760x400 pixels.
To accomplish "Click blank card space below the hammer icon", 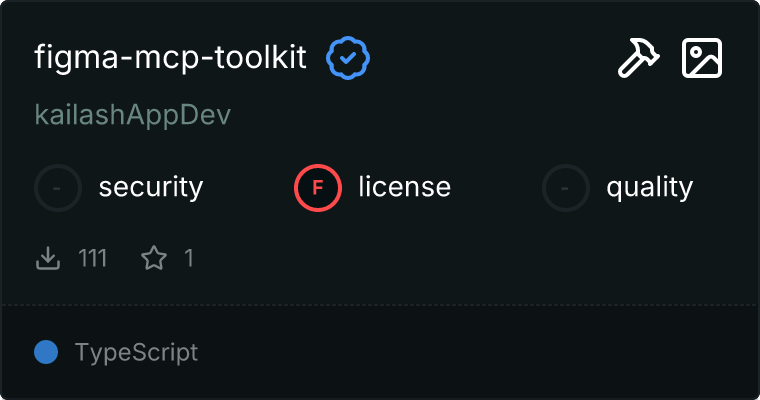I will coord(635,120).
